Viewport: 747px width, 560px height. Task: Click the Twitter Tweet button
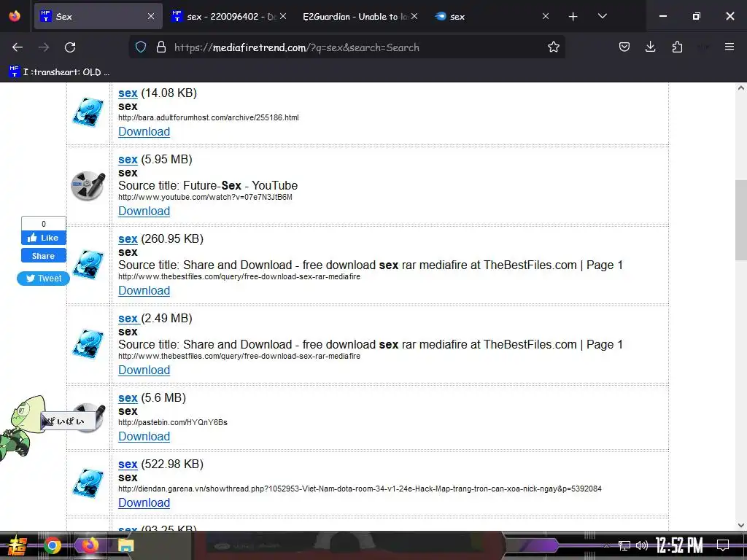point(43,279)
